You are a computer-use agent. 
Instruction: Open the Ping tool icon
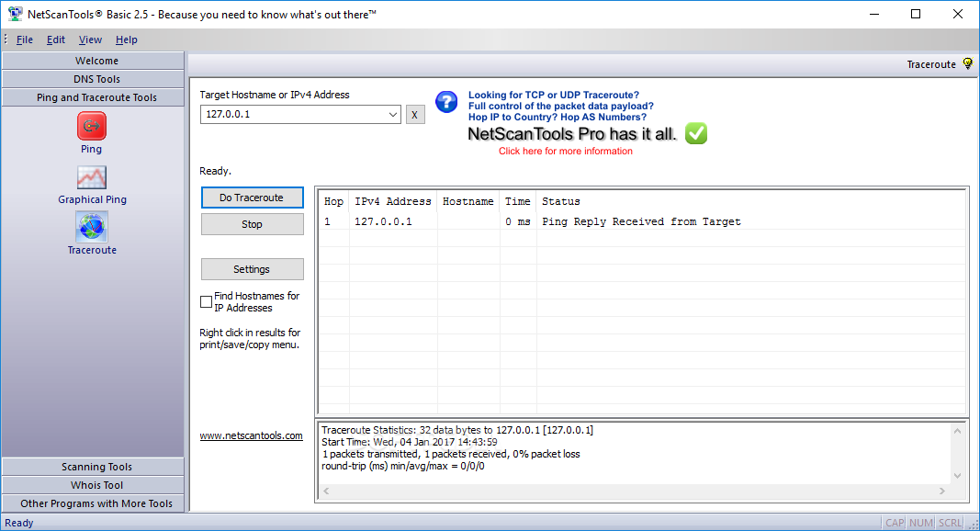coord(91,127)
